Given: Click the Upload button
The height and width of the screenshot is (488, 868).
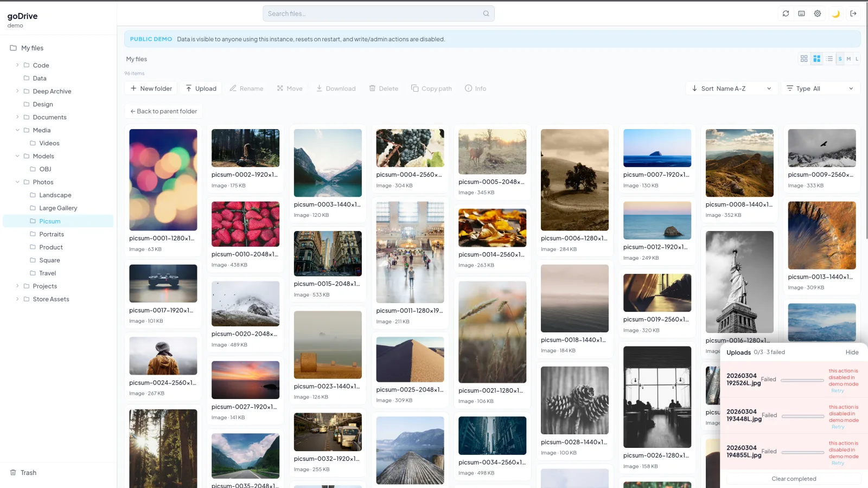Looking at the screenshot, I should [x=201, y=88].
